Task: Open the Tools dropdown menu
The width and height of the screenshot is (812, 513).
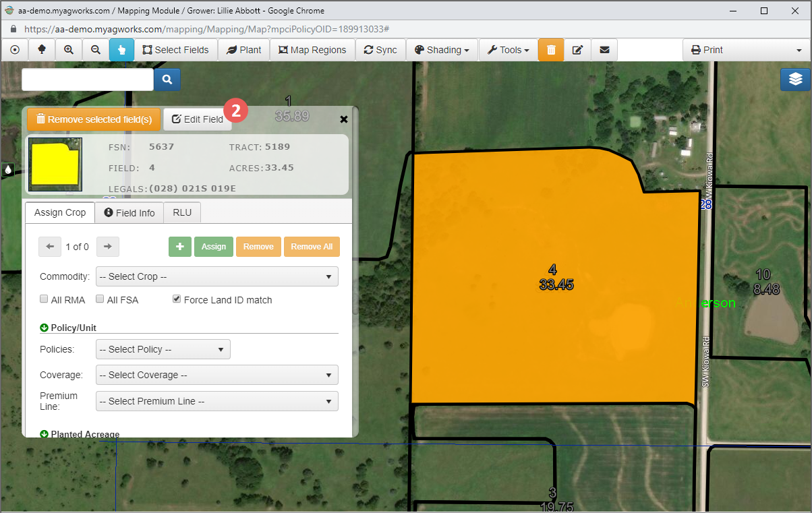Action: point(508,50)
